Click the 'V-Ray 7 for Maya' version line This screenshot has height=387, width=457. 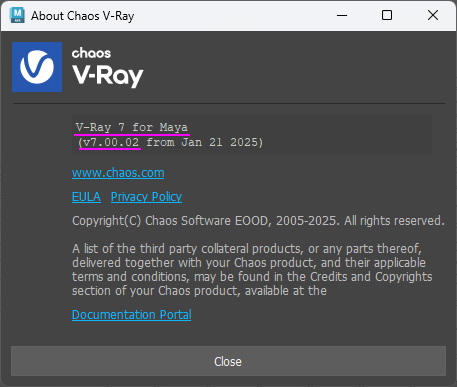(132, 127)
